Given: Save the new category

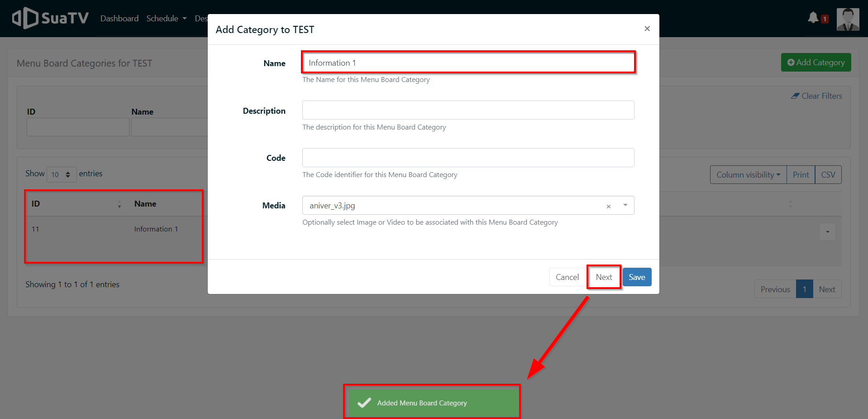Looking at the screenshot, I should 637,277.
